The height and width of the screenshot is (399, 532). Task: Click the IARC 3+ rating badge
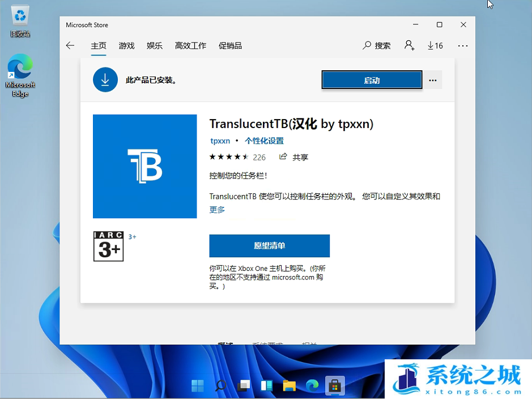(x=109, y=247)
